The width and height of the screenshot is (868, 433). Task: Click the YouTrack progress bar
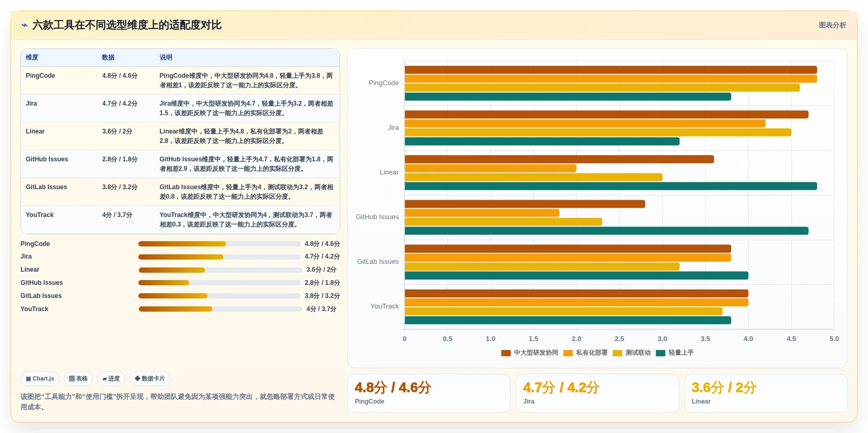220,309
